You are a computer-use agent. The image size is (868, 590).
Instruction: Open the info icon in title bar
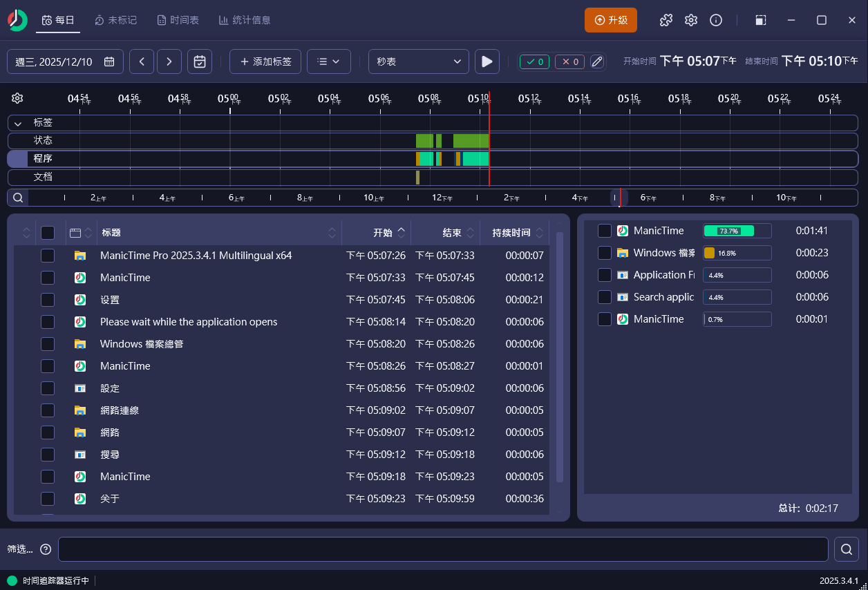[716, 20]
